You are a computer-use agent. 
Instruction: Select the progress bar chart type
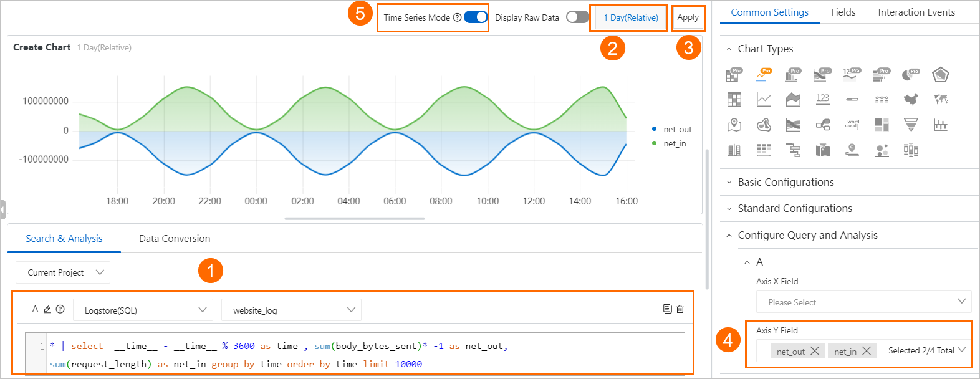pyautogui.click(x=852, y=99)
